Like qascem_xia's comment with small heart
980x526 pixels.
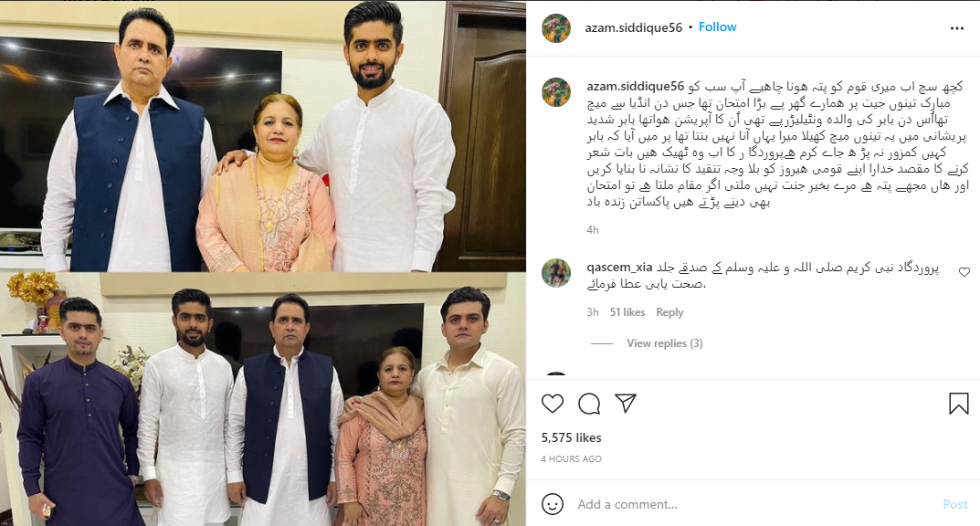[964, 272]
